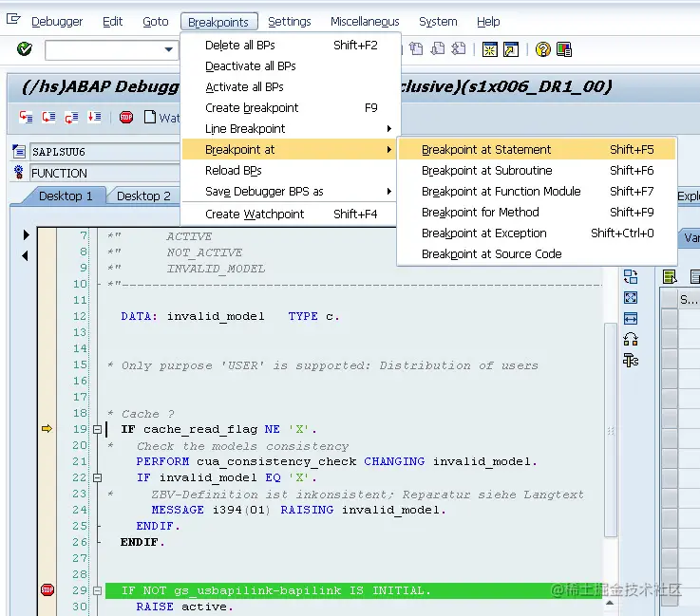Click the green checkmark Enter icon
This screenshot has width=700, height=616.
coord(25,48)
